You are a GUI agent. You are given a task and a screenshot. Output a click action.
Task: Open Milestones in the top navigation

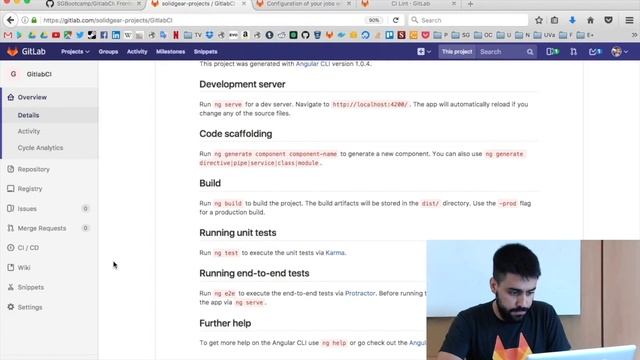coord(170,52)
